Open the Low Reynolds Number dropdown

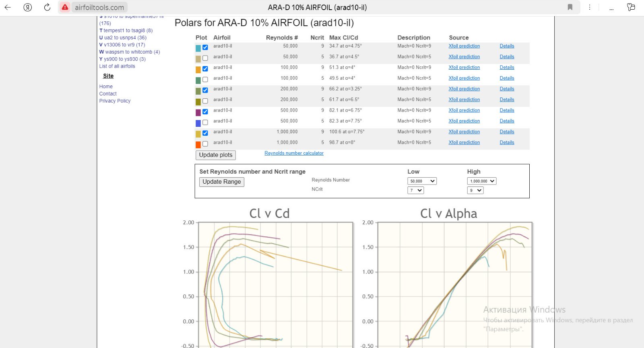tap(422, 181)
